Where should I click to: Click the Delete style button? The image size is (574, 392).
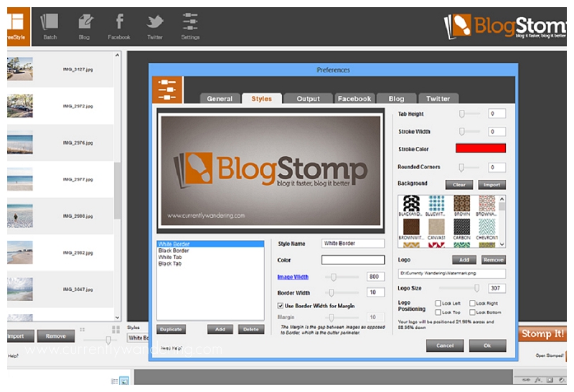point(250,330)
